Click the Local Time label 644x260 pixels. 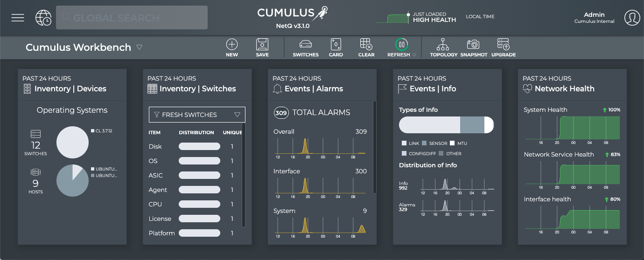(x=480, y=17)
